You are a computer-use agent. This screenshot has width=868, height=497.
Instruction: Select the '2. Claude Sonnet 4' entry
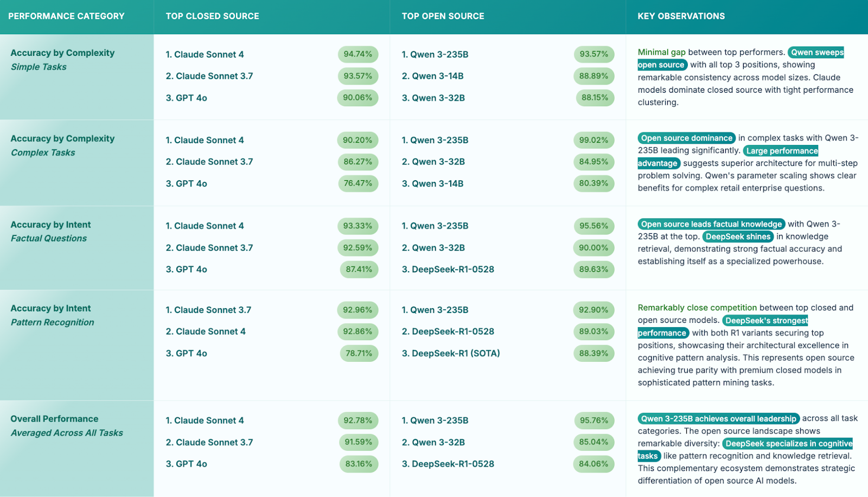pos(206,332)
